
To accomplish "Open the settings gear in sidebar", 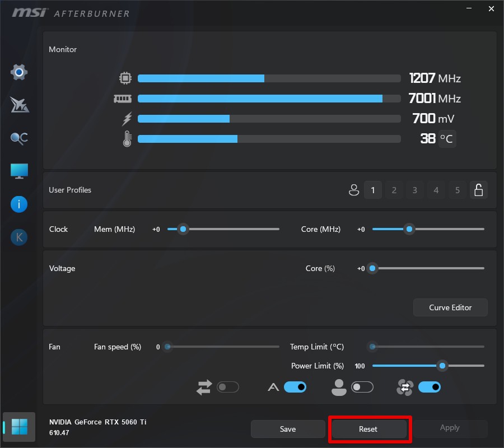I will pos(19,72).
